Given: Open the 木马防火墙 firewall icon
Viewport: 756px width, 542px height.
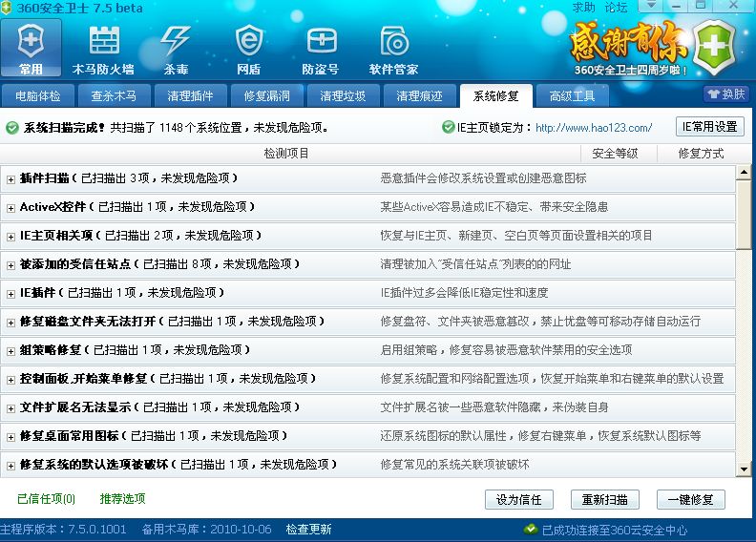Looking at the screenshot, I should [104, 49].
